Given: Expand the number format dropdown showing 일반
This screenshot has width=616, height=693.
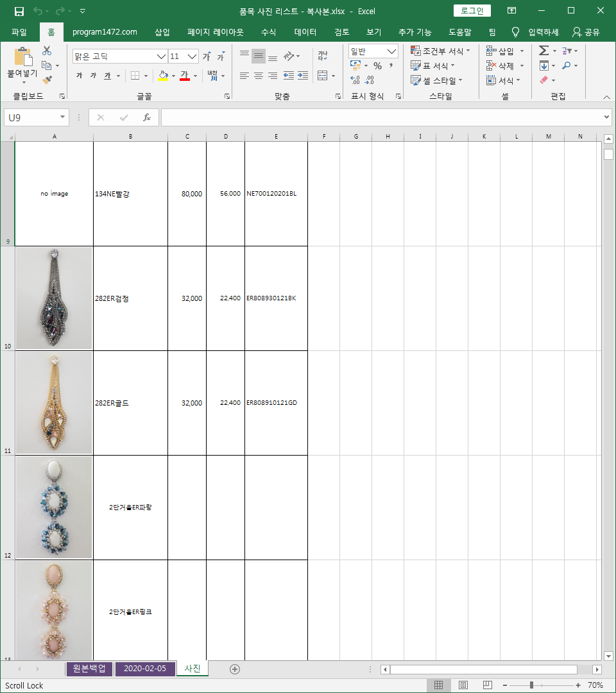Looking at the screenshot, I should coord(391,51).
